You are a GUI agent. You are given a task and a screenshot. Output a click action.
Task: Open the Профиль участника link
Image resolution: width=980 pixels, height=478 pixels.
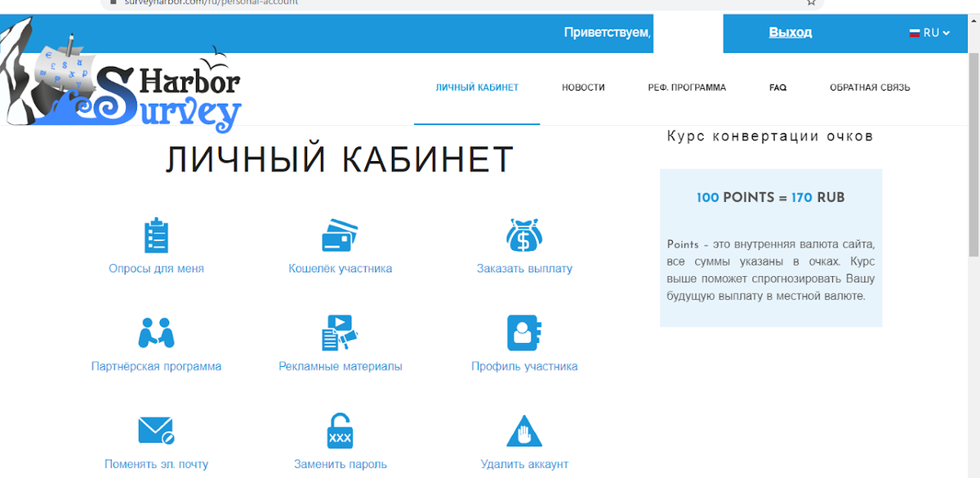tap(524, 366)
